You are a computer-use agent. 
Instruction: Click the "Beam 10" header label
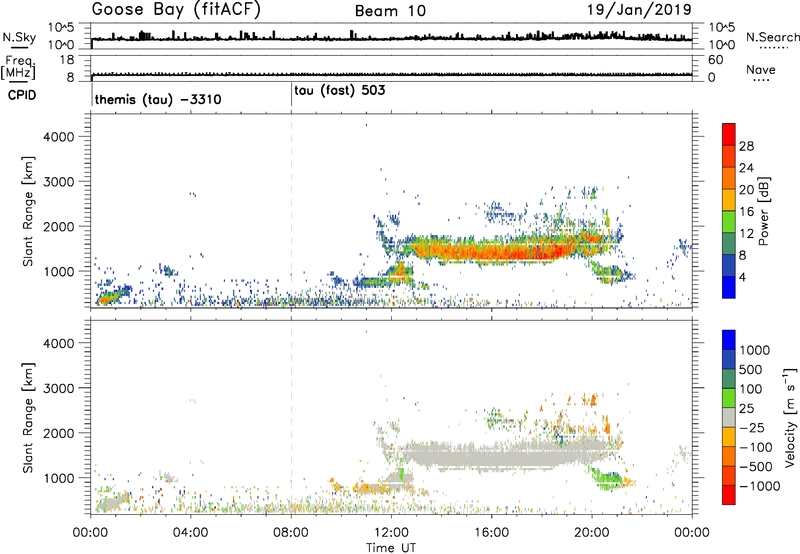tap(390, 11)
